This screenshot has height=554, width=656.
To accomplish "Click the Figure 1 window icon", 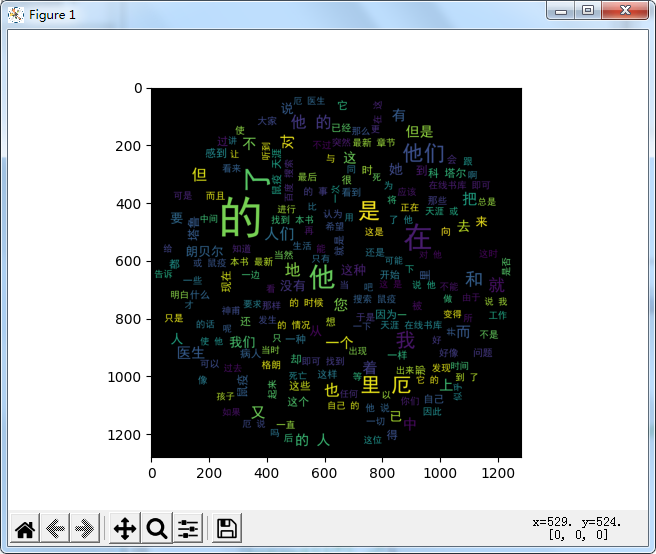I will point(16,15).
